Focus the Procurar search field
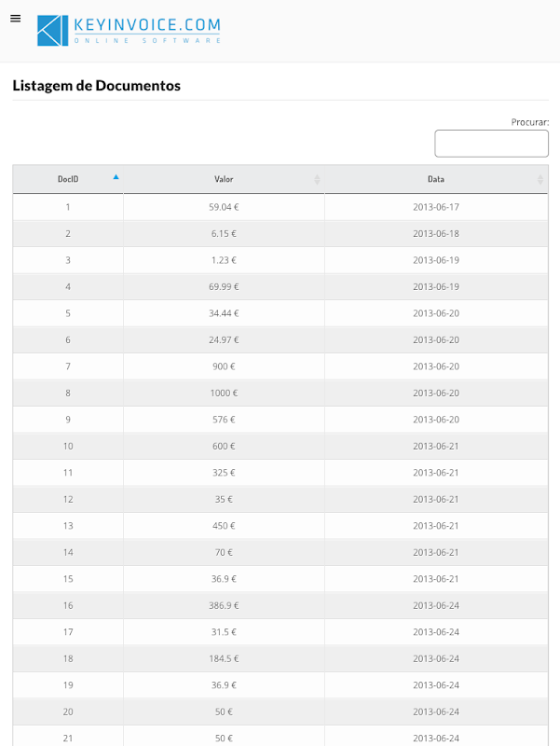 [491, 144]
